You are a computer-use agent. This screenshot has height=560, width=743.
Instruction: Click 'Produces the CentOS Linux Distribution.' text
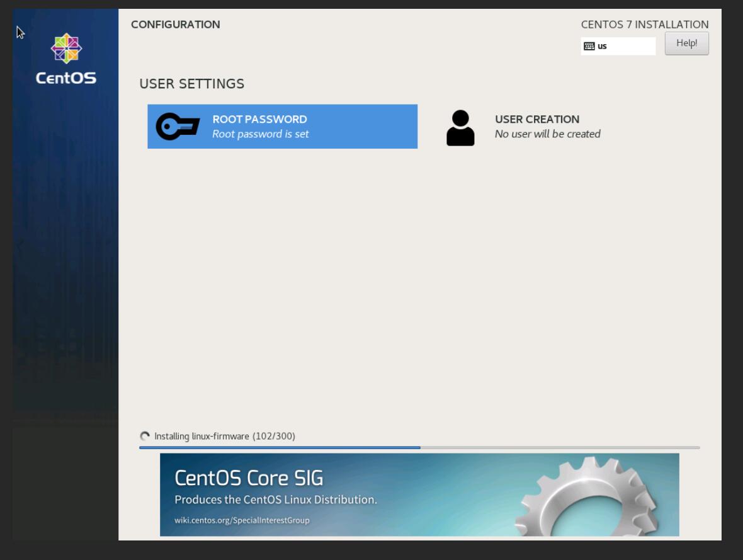(x=276, y=500)
